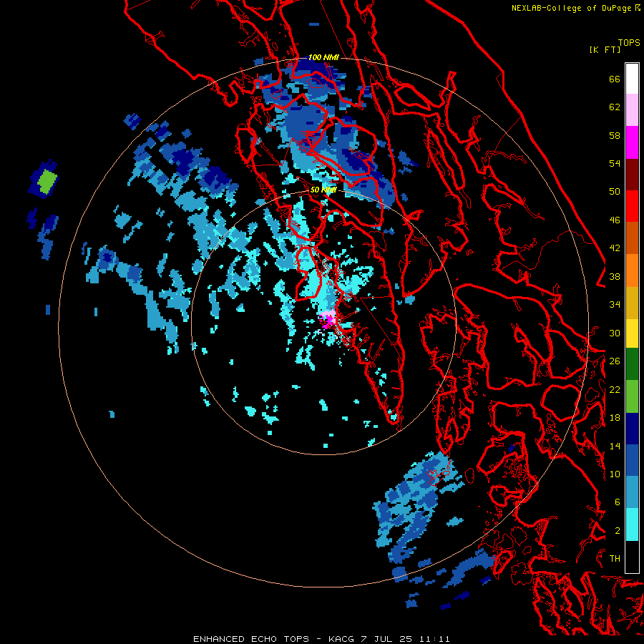Click the green echo cell at far left

[x=47, y=181]
